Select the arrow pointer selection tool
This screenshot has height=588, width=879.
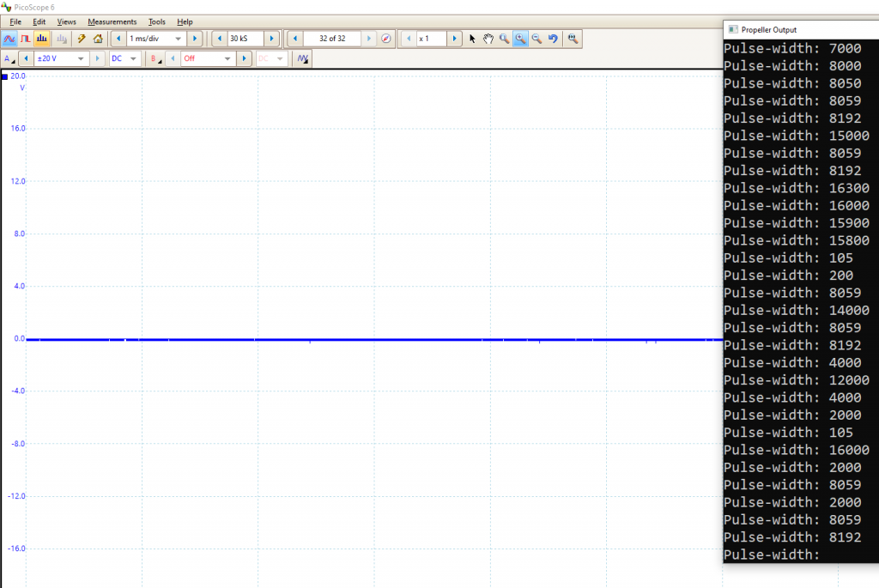(x=472, y=39)
